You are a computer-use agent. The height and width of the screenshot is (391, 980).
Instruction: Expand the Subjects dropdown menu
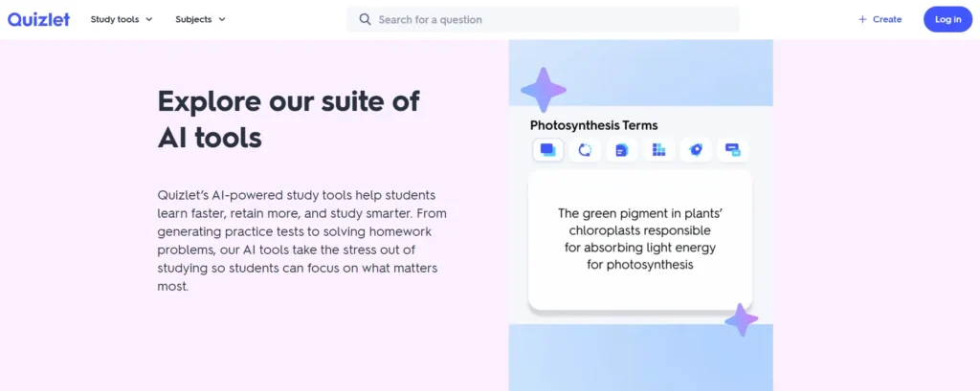pos(201,19)
